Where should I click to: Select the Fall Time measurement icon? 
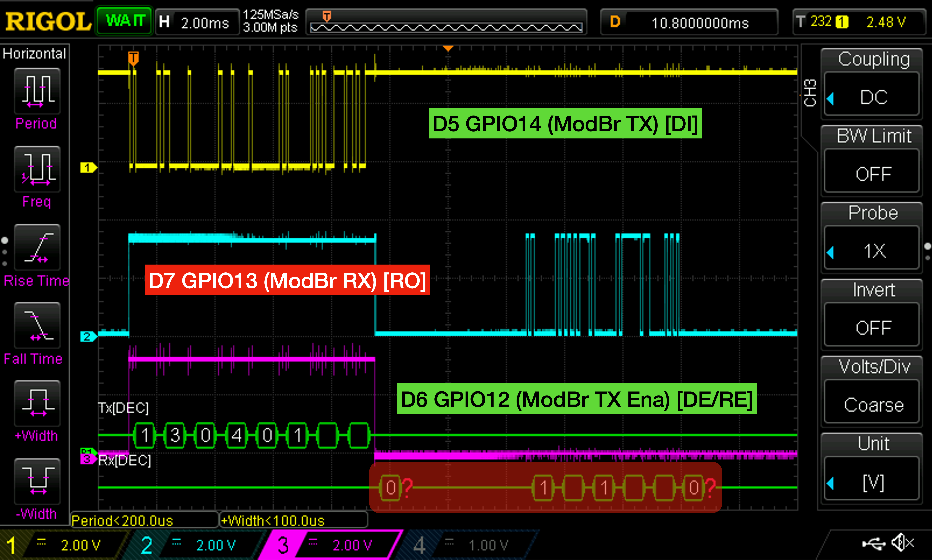pos(37,325)
